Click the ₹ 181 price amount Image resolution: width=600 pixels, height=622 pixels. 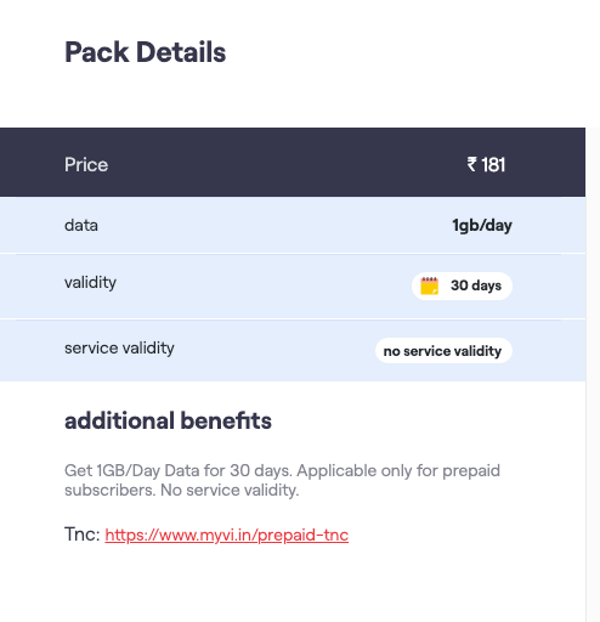(486, 165)
